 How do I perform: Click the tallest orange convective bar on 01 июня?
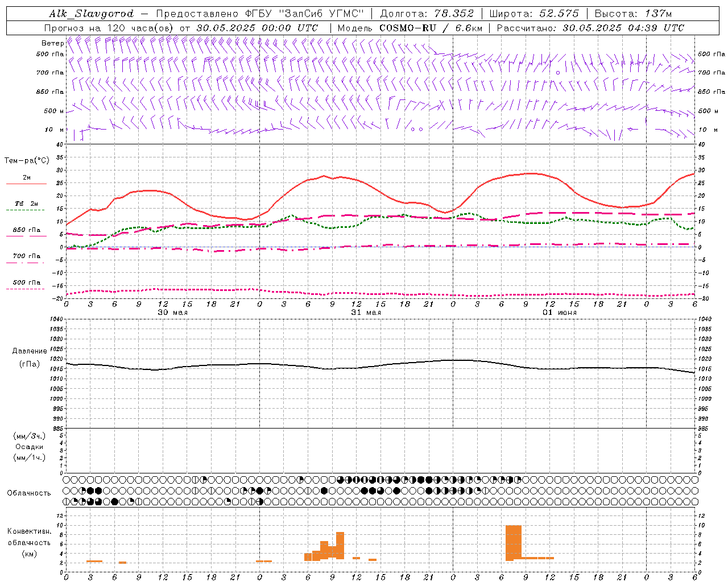pyautogui.click(x=514, y=543)
